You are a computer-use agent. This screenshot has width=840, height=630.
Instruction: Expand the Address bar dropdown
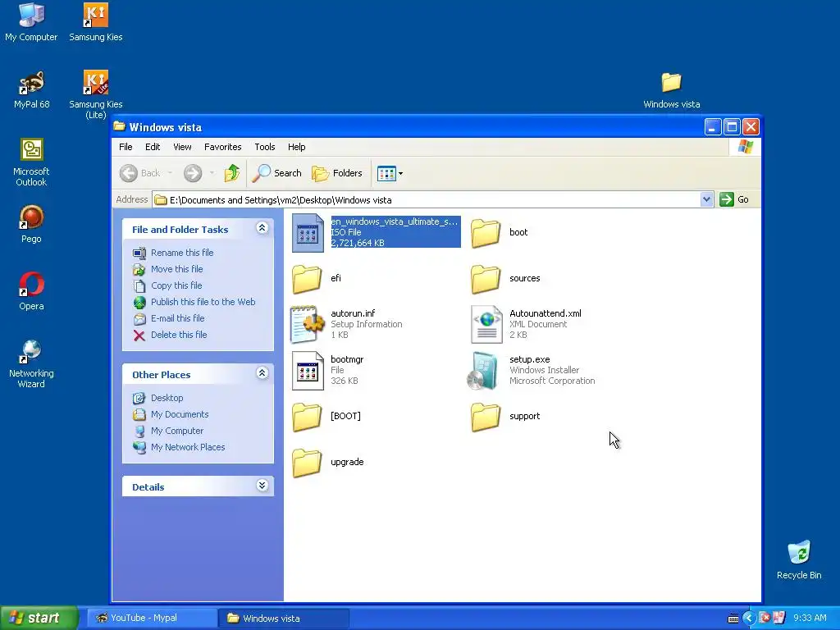pyautogui.click(x=706, y=199)
